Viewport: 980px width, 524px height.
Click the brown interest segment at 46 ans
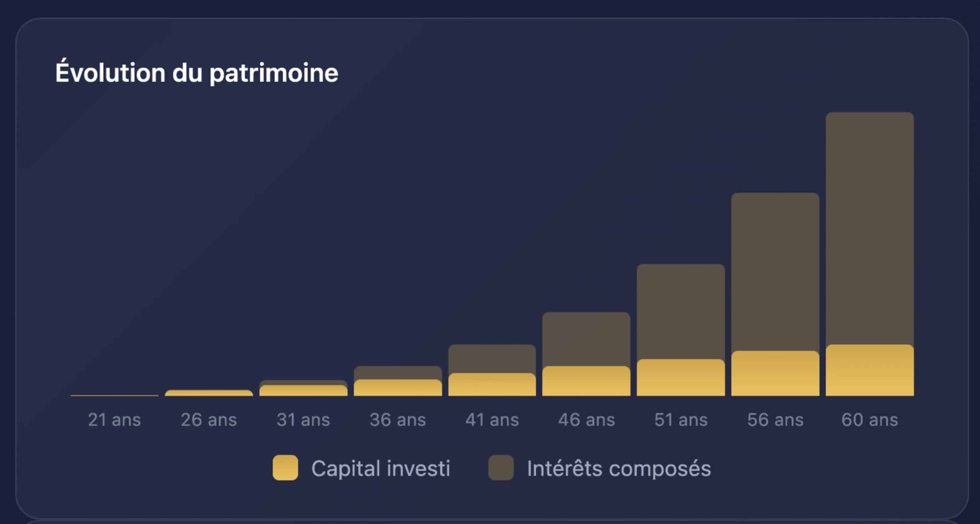pos(586,339)
